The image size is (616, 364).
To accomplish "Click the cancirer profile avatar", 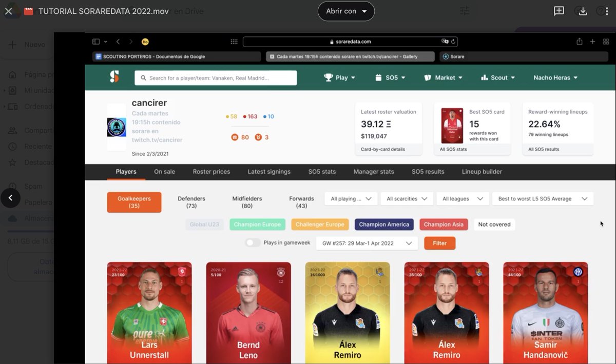I will click(x=117, y=127).
